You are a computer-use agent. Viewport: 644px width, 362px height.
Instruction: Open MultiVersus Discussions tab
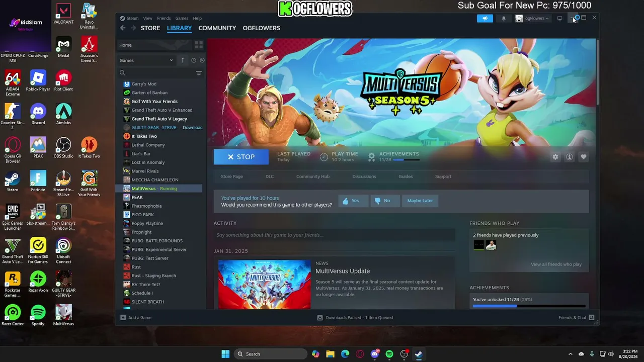click(364, 176)
